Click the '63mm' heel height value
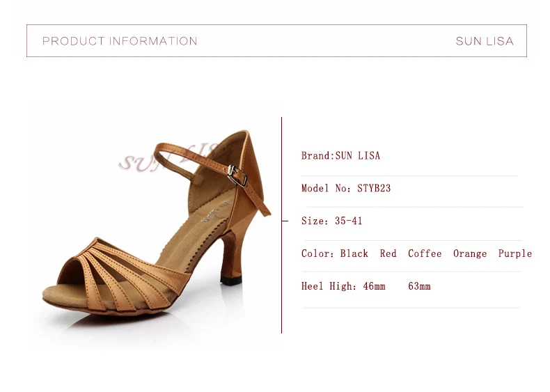 419,286
